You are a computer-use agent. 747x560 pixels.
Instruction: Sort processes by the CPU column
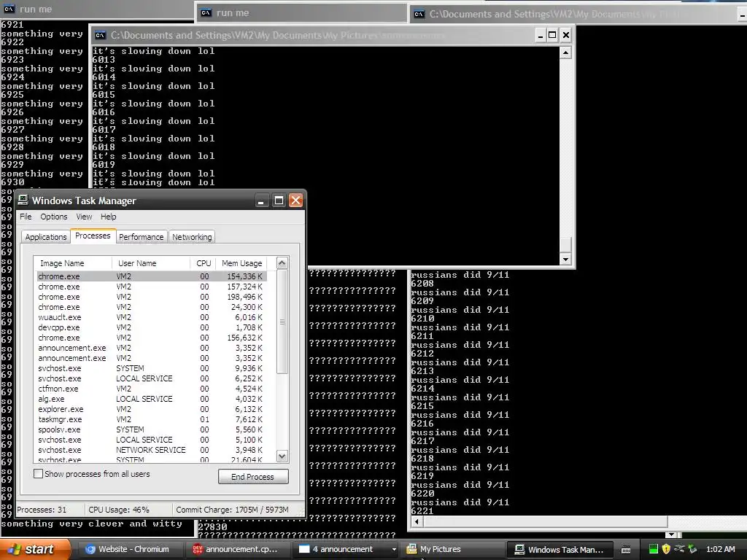coord(204,263)
